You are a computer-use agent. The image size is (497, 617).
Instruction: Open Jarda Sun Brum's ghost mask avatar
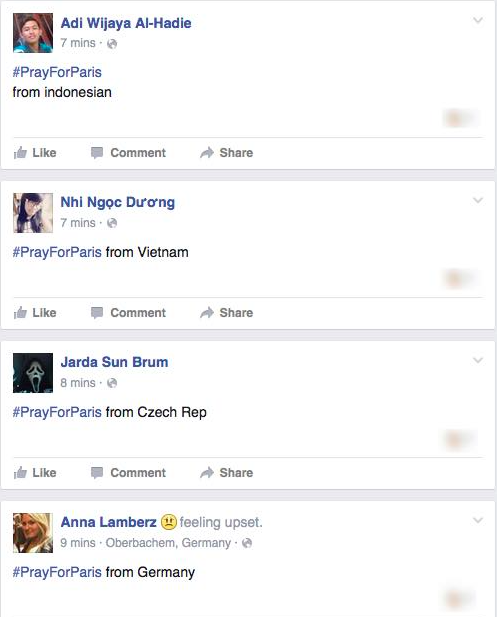33,373
